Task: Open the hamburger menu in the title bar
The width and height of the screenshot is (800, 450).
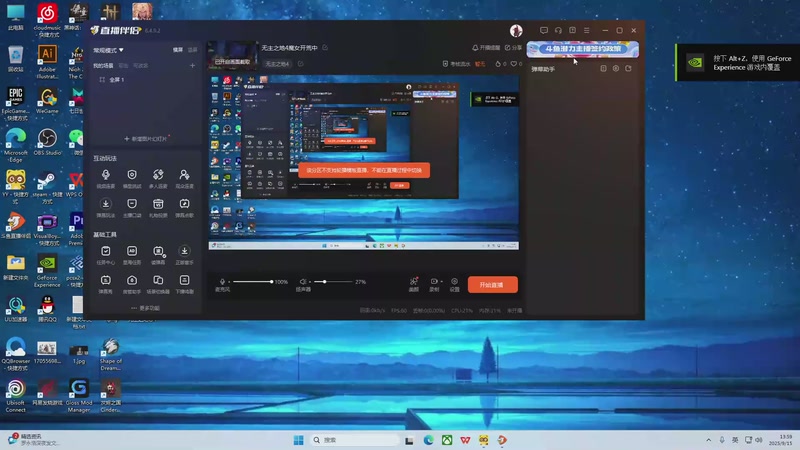Action: [x=587, y=31]
